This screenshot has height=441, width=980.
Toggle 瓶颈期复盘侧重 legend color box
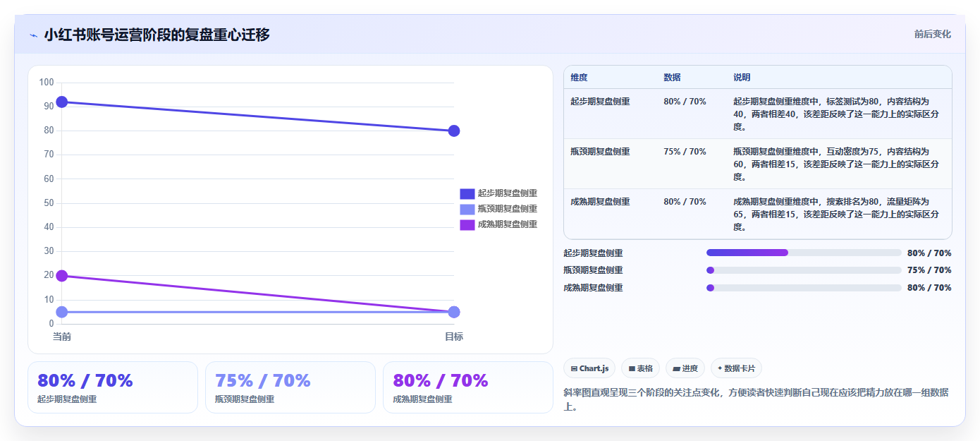coord(467,209)
